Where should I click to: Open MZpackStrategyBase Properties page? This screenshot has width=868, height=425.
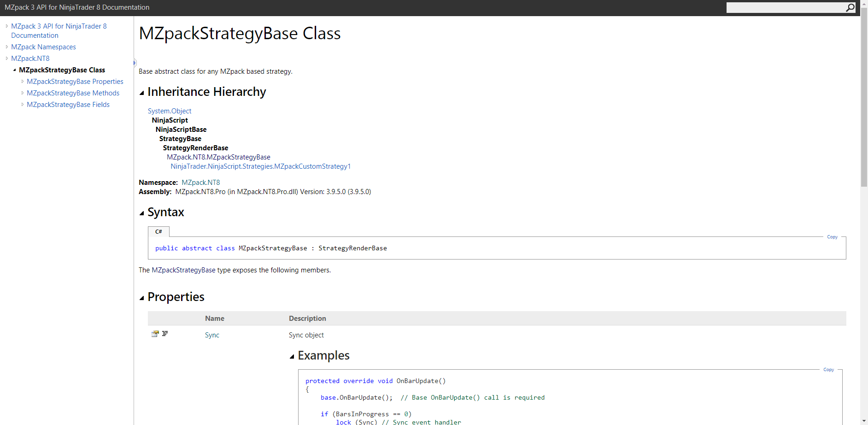click(75, 82)
